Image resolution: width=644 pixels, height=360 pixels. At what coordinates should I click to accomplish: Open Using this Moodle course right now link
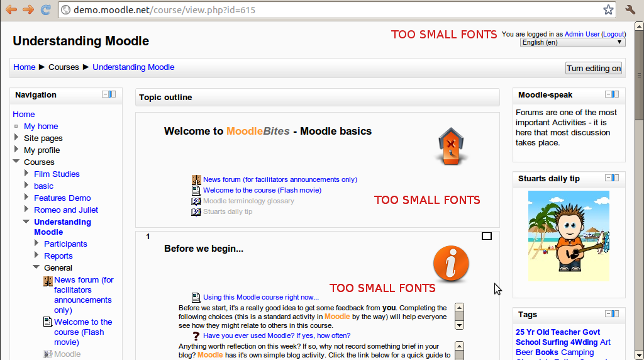point(261,297)
